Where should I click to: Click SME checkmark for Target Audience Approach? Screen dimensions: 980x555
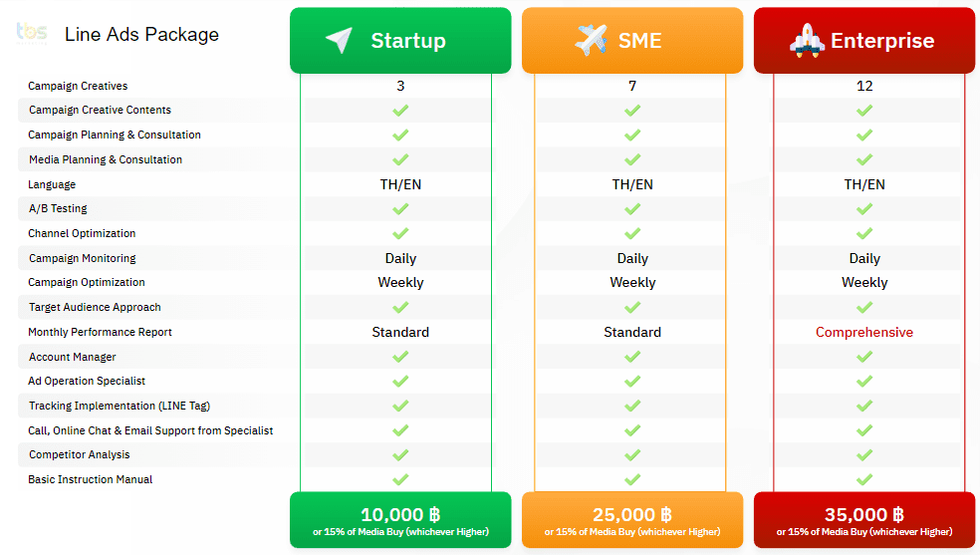coord(632,307)
